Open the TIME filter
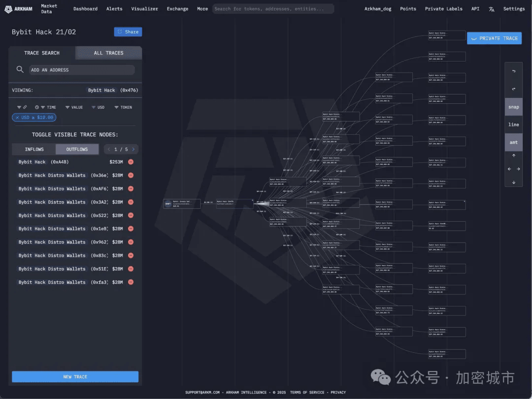The width and height of the screenshot is (532, 399). pyautogui.click(x=45, y=107)
